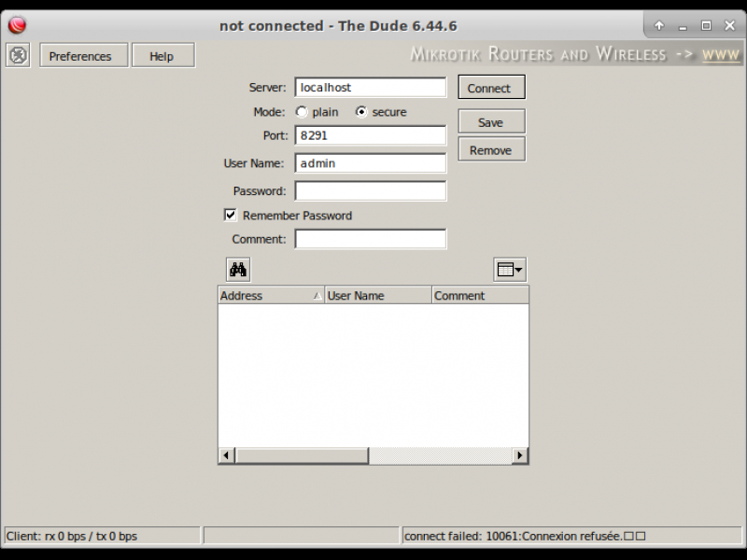Focus the Password input field
This screenshot has height=560, width=747.
pos(371,191)
